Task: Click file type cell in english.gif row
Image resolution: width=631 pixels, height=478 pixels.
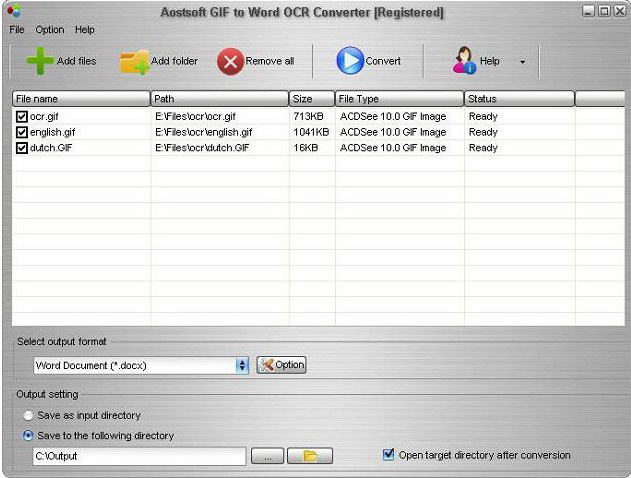Action: 393,132
